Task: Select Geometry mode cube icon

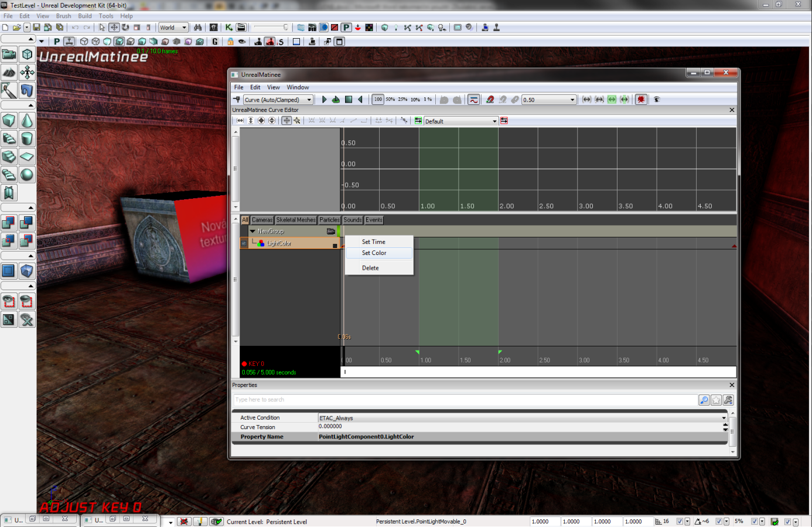Action: (x=27, y=55)
